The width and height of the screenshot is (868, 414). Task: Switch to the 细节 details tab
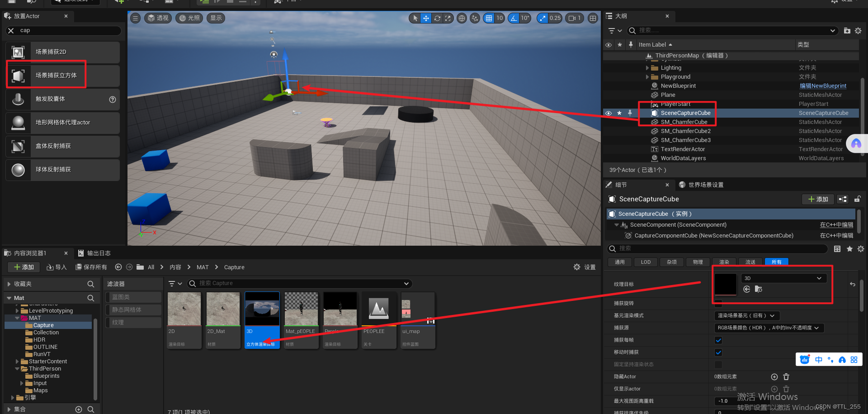[621, 185]
